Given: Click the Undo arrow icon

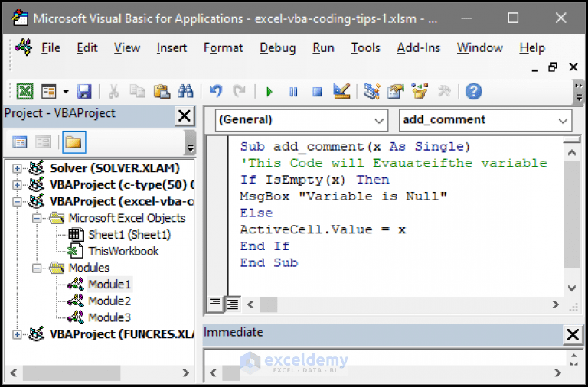Looking at the screenshot, I should [216, 92].
